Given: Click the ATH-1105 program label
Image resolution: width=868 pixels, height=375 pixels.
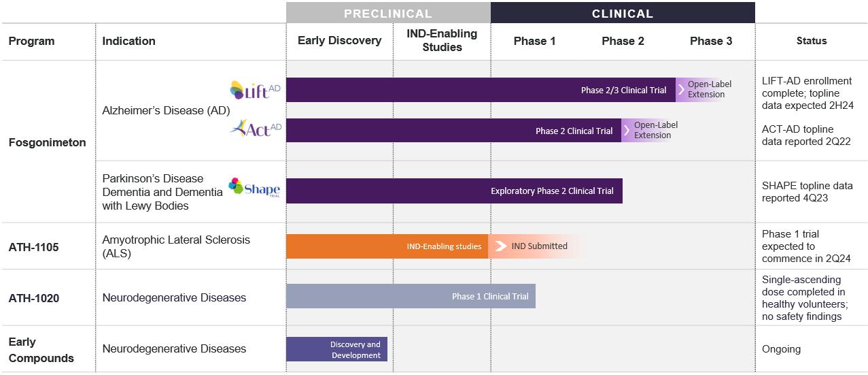Looking at the screenshot, I should point(33,247).
